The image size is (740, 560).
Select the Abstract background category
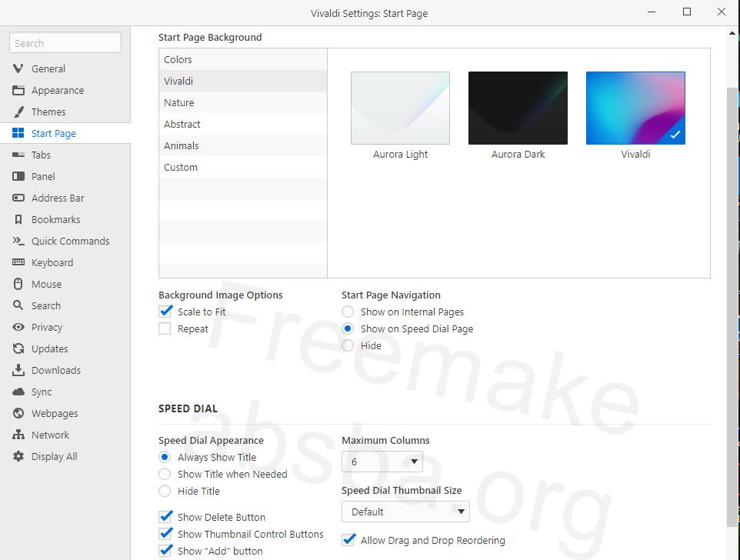(242, 124)
